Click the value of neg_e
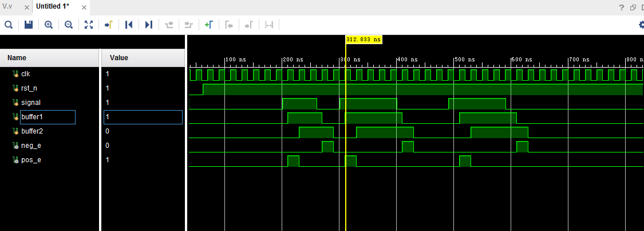This screenshot has width=644, height=231. pos(108,146)
